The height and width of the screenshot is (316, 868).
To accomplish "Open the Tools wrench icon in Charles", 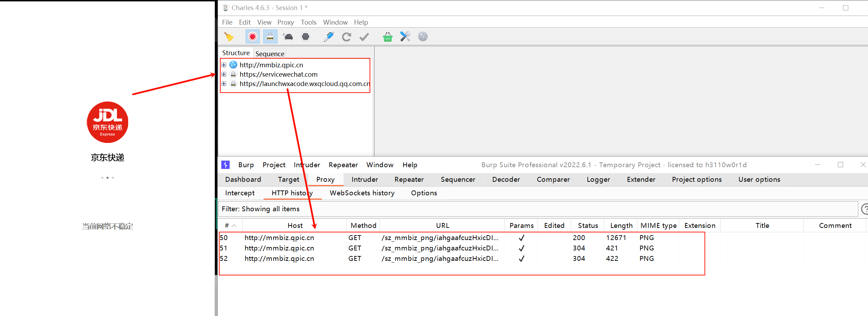I will [405, 36].
